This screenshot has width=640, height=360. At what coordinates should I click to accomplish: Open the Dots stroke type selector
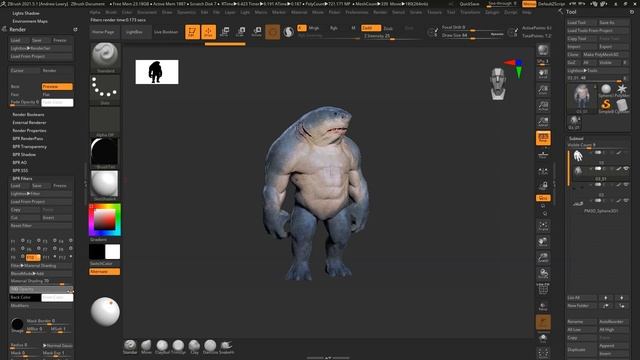(x=105, y=89)
